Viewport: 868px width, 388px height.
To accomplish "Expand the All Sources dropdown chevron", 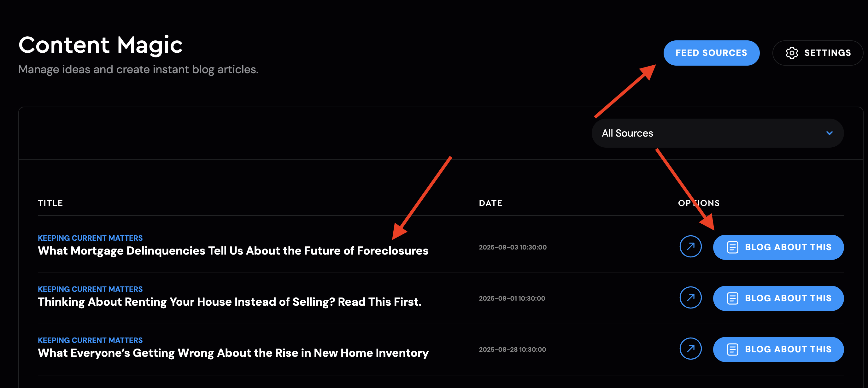I will point(829,133).
